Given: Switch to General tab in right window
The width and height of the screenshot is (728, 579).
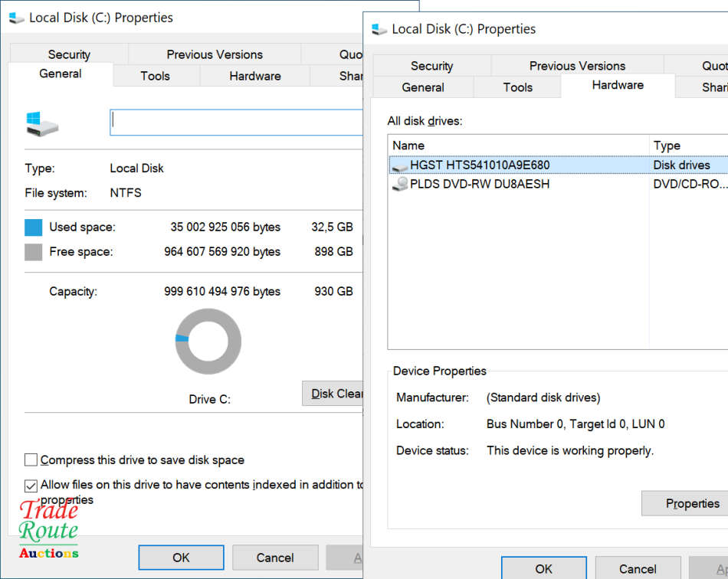Looking at the screenshot, I should coord(423,87).
